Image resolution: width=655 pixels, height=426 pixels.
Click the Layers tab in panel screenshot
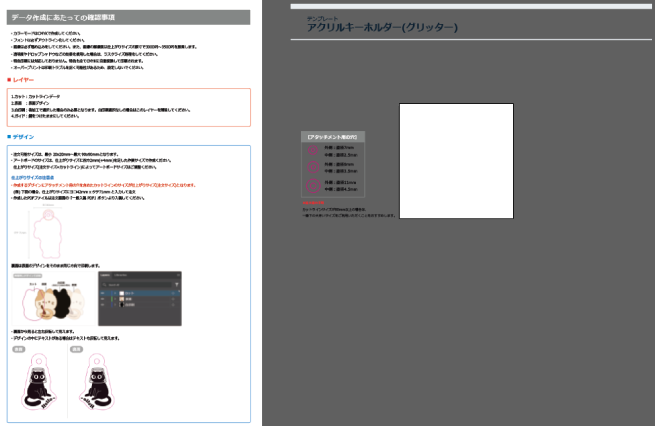click(x=106, y=275)
